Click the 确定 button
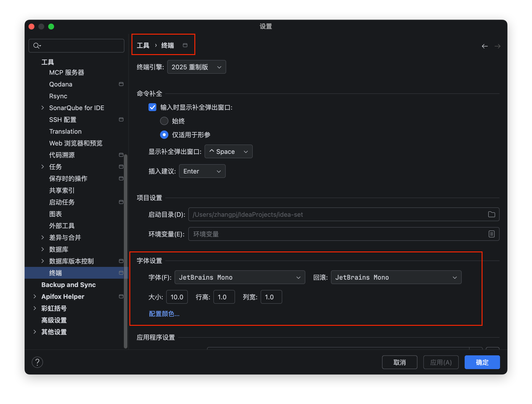The width and height of the screenshot is (532, 404). tap(482, 362)
